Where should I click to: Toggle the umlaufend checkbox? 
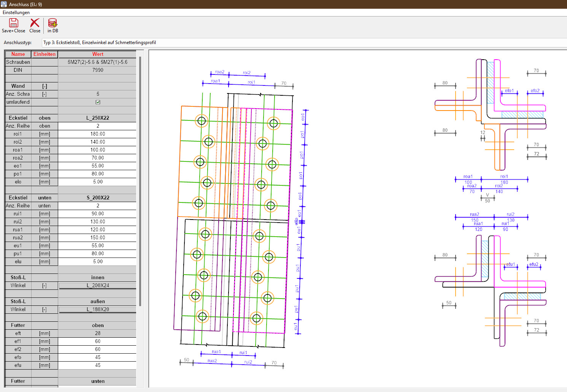tap(98, 102)
